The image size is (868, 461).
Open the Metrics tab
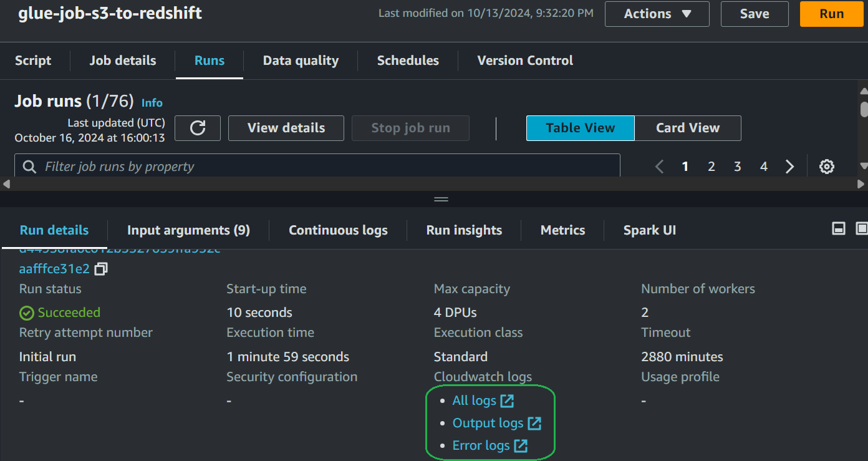coord(562,230)
